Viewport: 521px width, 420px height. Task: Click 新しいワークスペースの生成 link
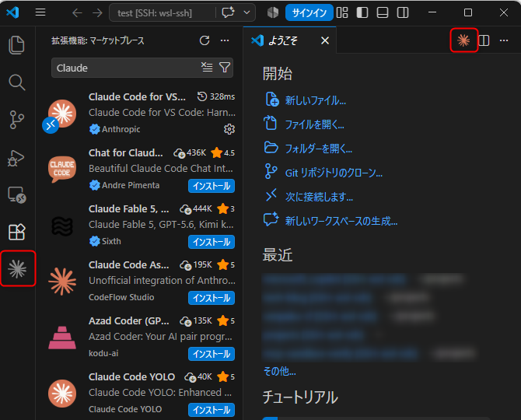click(x=341, y=221)
